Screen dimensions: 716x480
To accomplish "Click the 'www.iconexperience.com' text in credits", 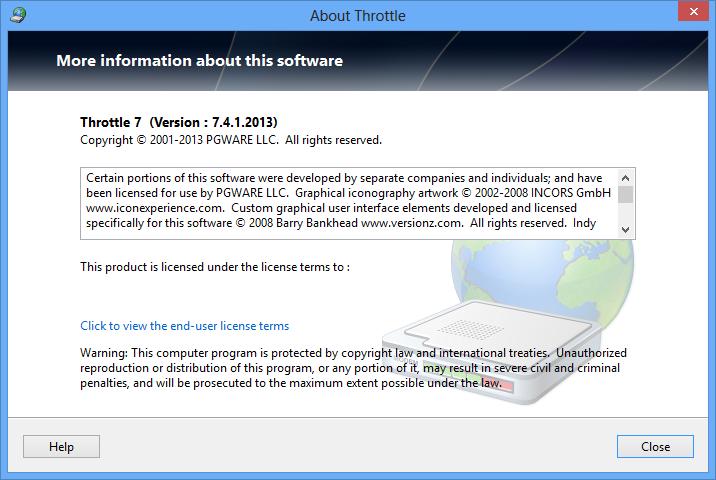I will [154, 208].
